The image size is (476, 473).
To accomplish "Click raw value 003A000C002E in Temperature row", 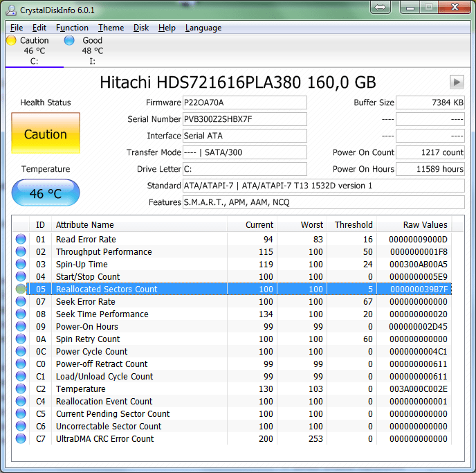I will point(419,389).
